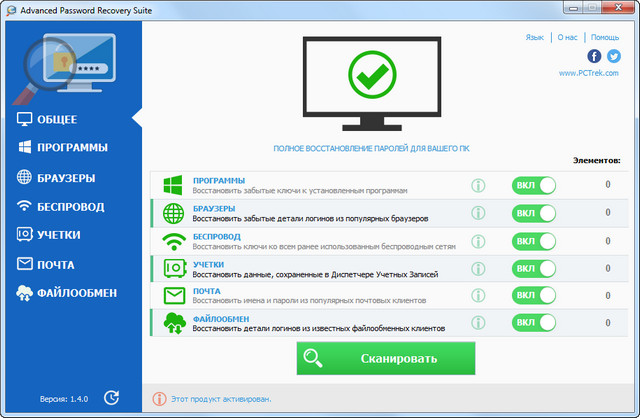Click the БРАУЗЕРЫ heading in the list

pos(214,208)
